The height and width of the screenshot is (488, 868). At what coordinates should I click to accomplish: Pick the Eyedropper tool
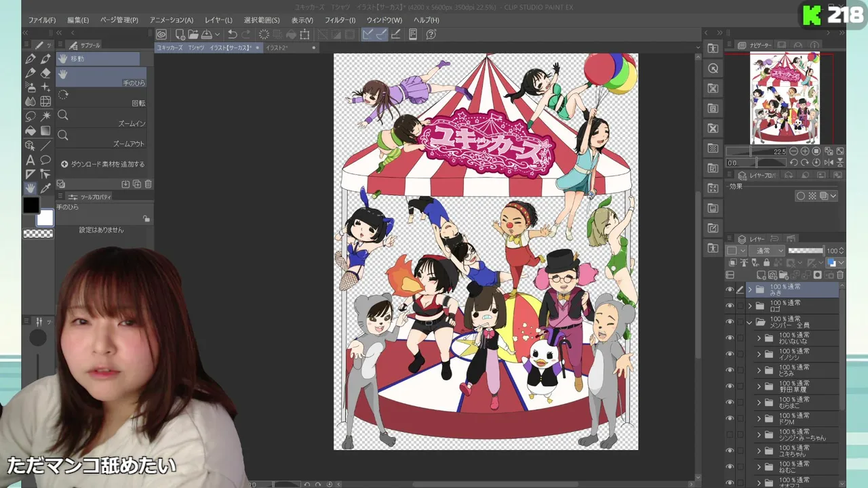(x=45, y=188)
